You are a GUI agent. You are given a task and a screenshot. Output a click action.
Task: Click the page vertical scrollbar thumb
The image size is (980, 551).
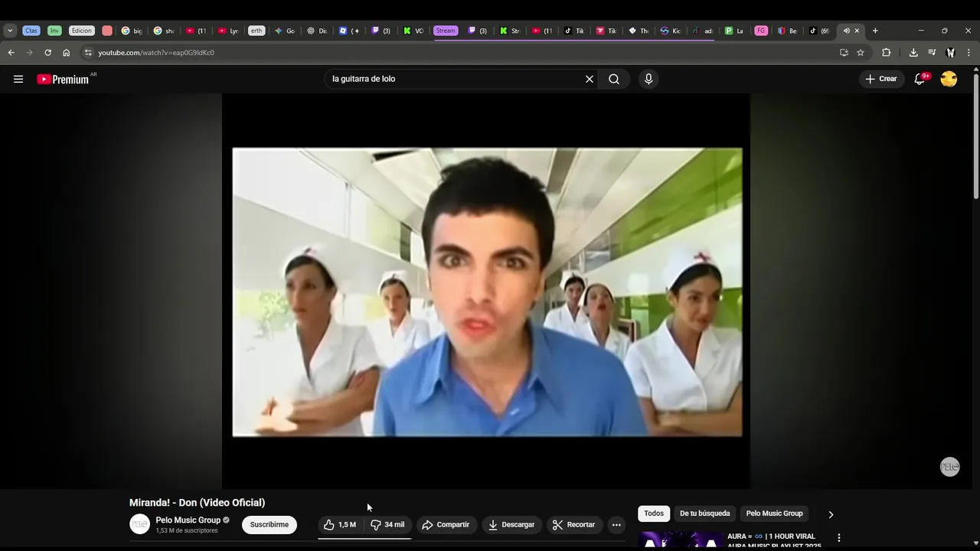(x=976, y=136)
